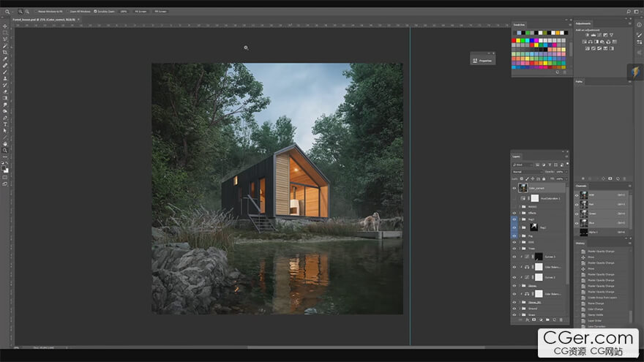Hide the Color_correct layer

click(x=514, y=188)
